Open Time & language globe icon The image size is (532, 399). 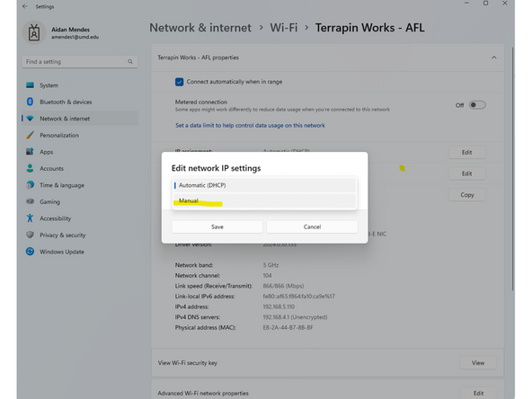tap(30, 185)
